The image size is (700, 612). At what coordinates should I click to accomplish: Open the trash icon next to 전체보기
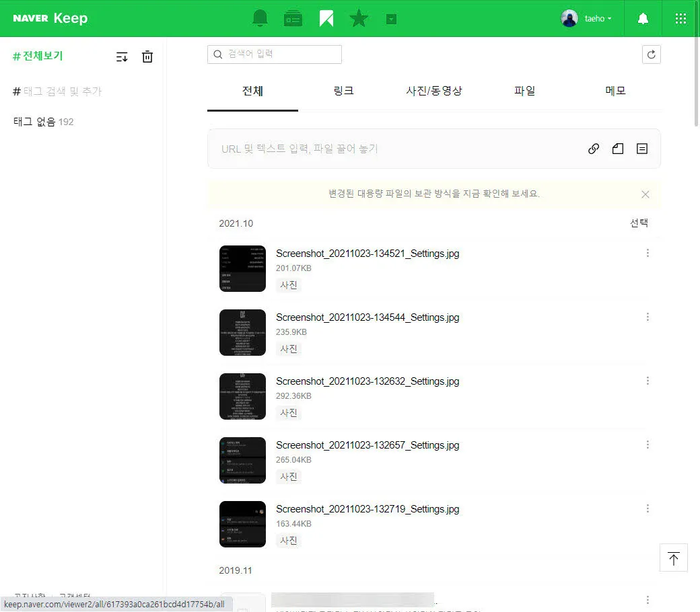[x=147, y=56]
